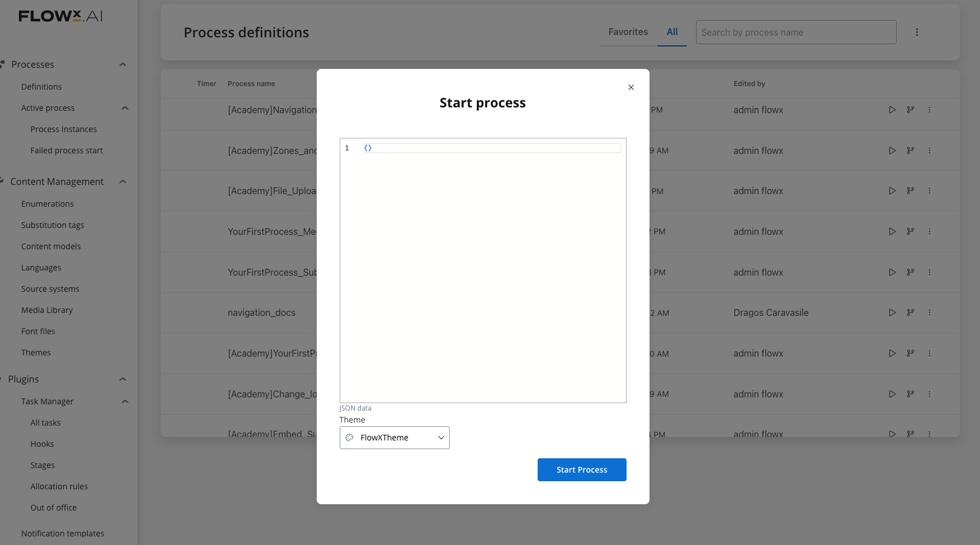This screenshot has width=980, height=545.
Task: Open Process Instances in the sidebar
Action: click(64, 129)
